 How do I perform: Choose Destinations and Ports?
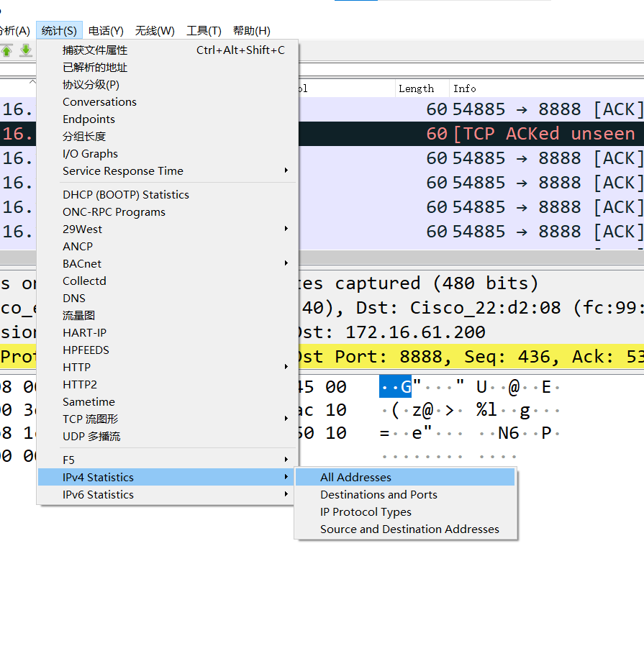click(378, 495)
